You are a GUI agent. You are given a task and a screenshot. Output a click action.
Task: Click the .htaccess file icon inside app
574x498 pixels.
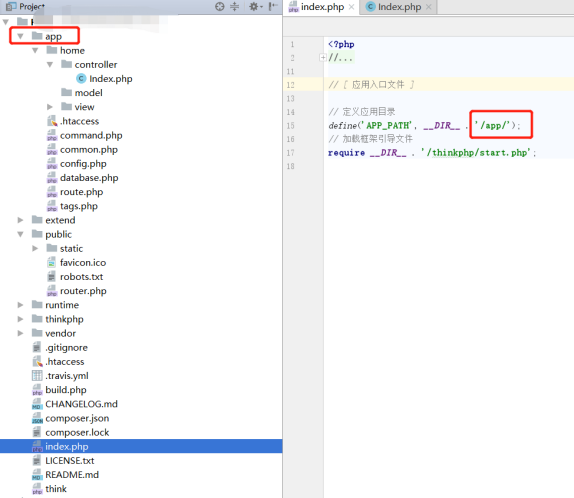pyautogui.click(x=52, y=121)
